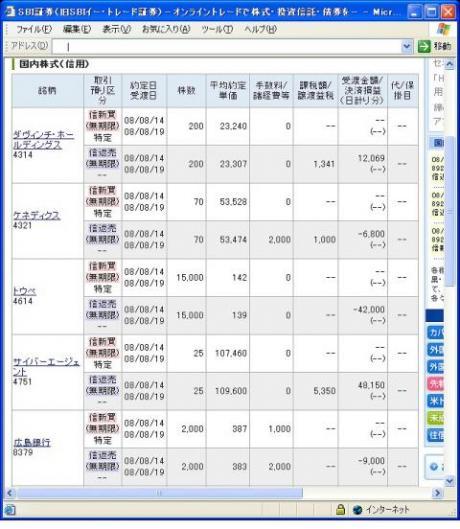Click the pink sidebar button

[435, 383]
